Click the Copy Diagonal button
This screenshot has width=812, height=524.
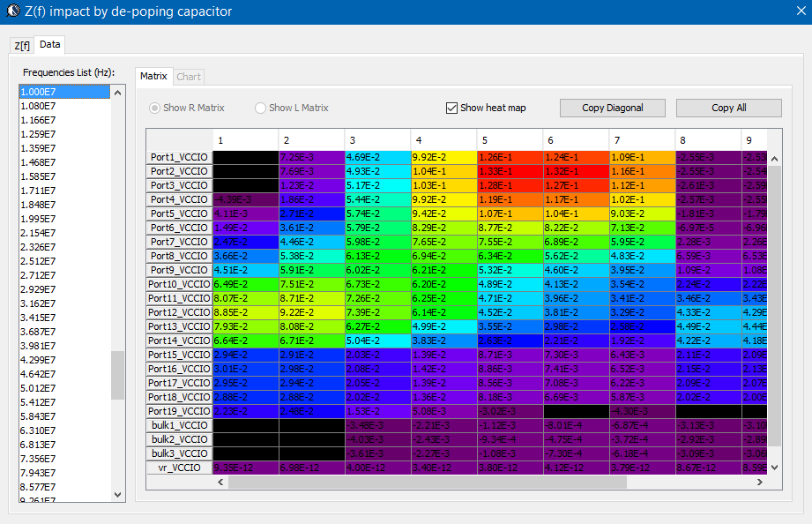tap(612, 108)
